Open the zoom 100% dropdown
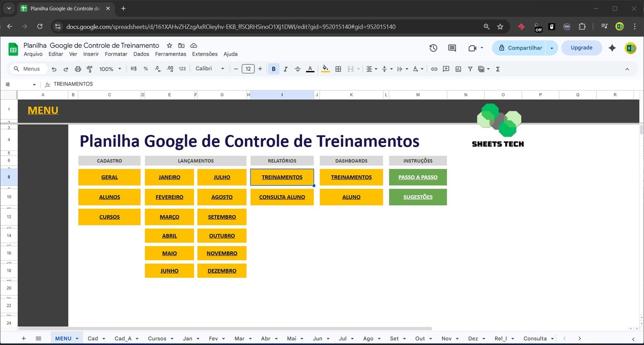 [x=110, y=69]
